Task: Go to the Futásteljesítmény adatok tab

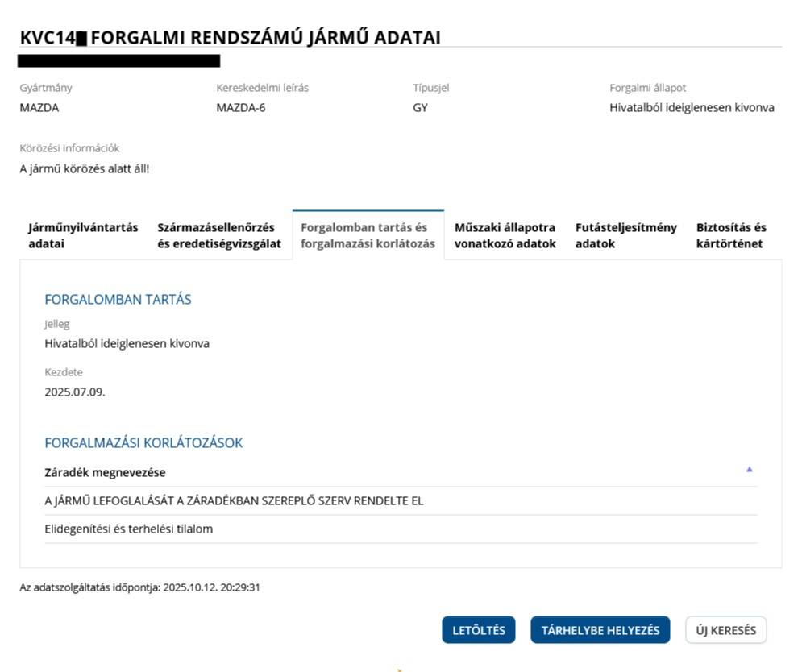Action: click(625, 235)
